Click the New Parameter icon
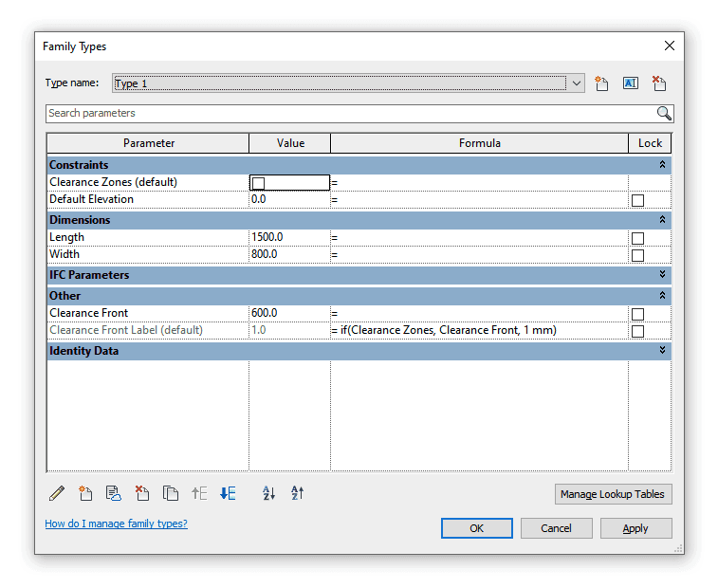The width and height of the screenshot is (718, 588). 85,493
